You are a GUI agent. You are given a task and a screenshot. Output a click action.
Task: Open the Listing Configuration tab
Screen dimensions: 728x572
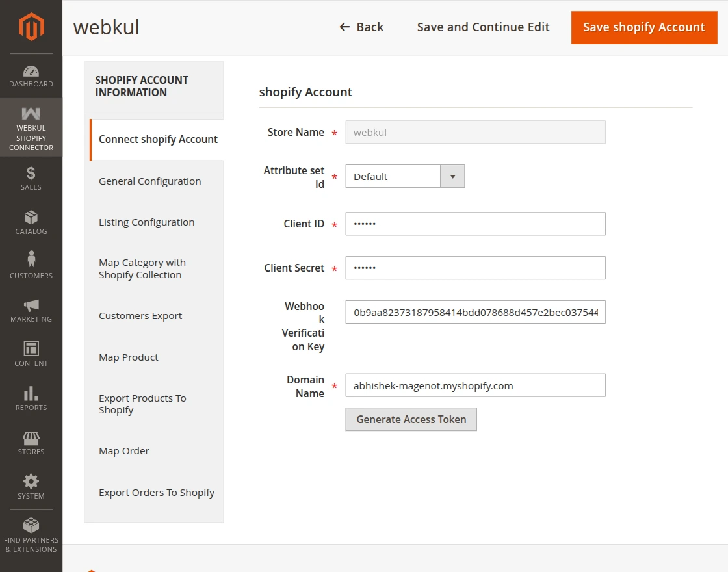coord(147,222)
